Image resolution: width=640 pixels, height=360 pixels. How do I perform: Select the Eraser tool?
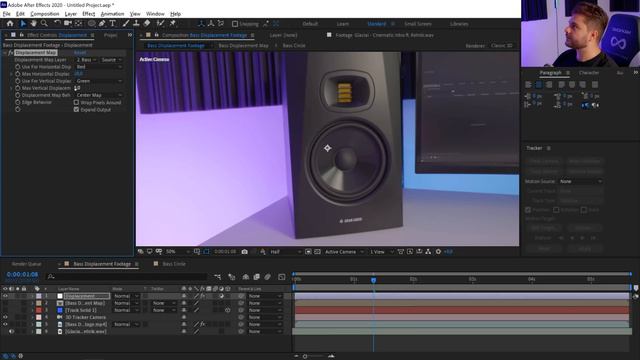point(147,24)
